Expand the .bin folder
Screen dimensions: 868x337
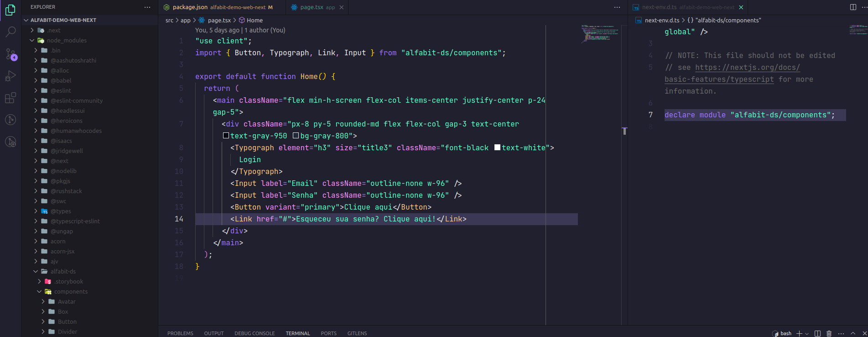click(x=90, y=50)
